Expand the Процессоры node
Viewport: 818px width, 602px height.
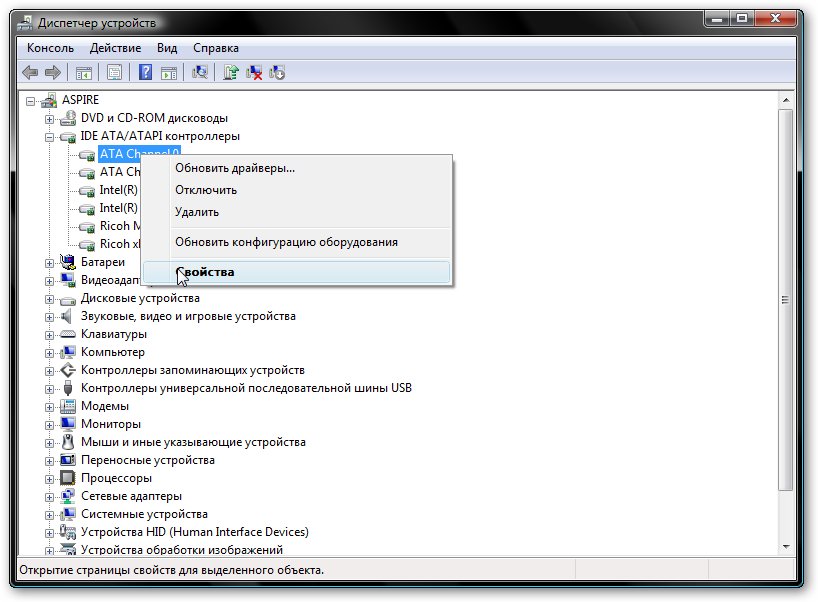point(49,479)
